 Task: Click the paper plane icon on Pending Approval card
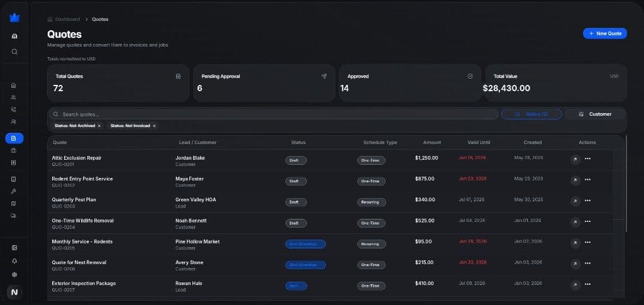(x=324, y=76)
